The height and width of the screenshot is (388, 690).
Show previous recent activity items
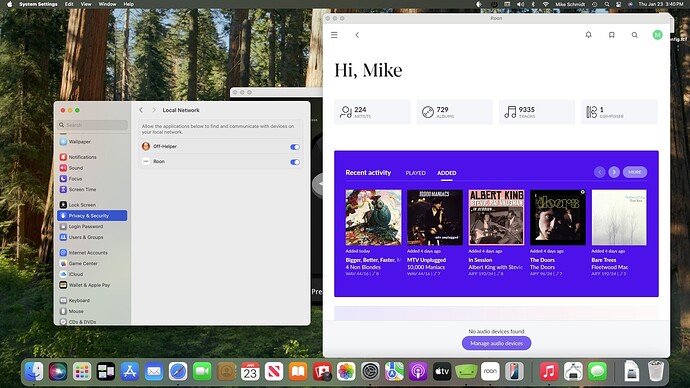599,172
